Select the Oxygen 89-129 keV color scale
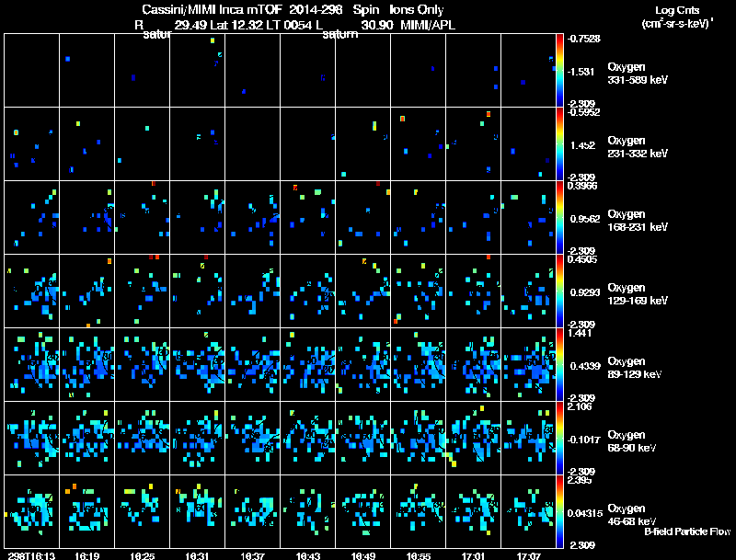The height and width of the screenshot is (560, 736). [561, 364]
